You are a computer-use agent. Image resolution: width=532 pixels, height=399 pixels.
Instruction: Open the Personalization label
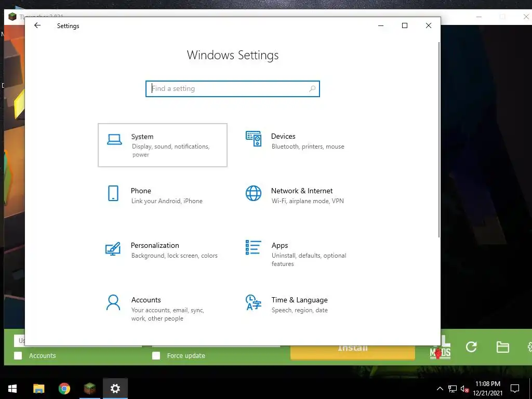(155, 245)
